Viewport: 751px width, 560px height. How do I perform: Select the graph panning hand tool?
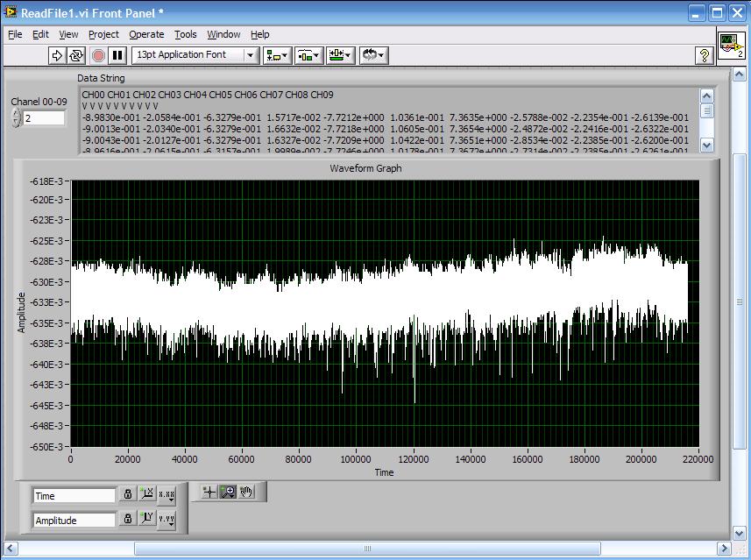click(x=246, y=492)
